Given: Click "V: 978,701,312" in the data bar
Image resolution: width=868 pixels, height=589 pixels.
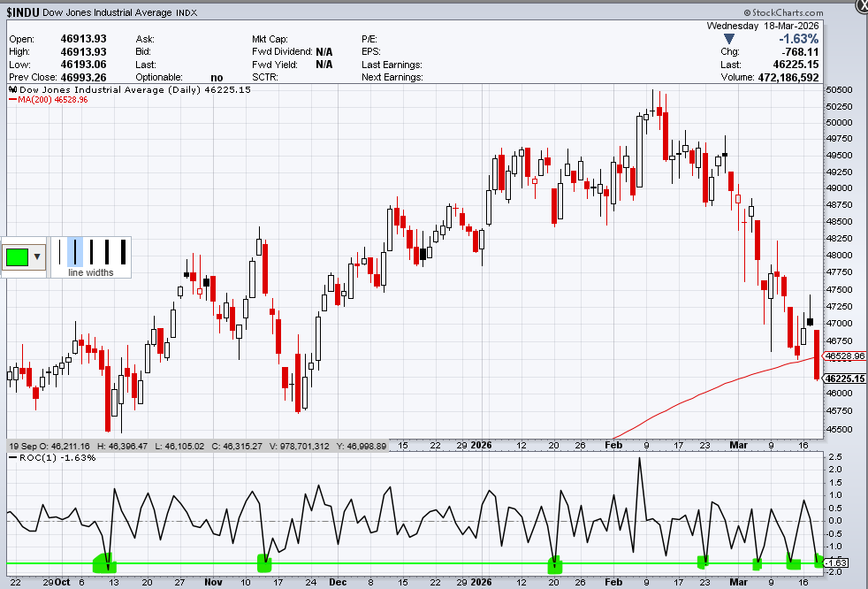Looking at the screenshot, I should 300,446.
